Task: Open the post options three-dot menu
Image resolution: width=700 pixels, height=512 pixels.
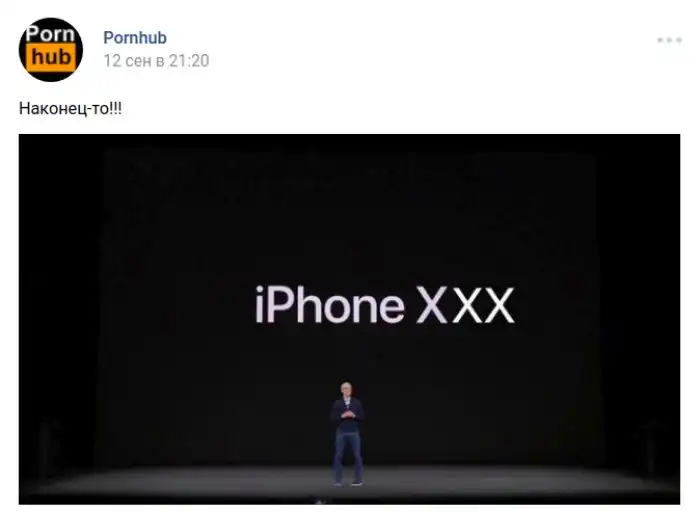Action: [x=669, y=40]
